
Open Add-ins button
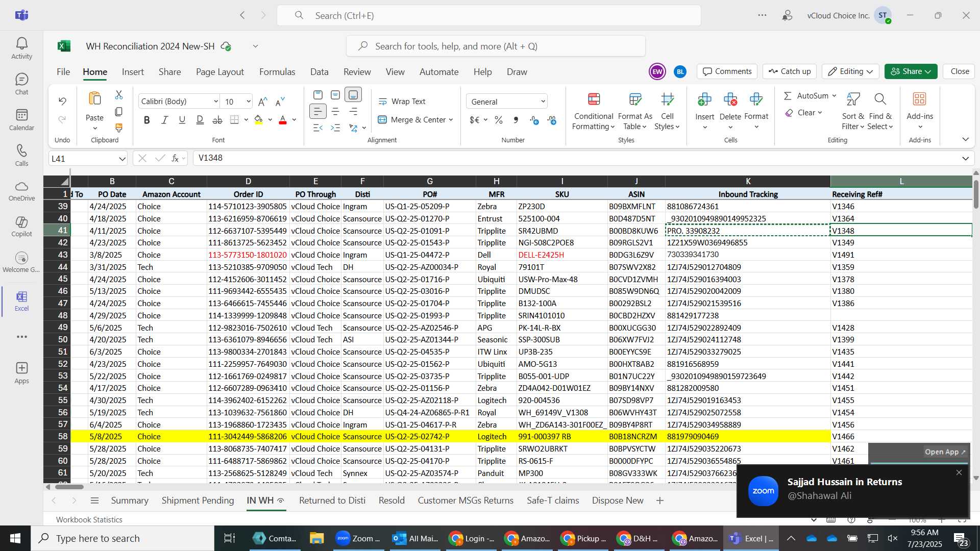coord(920,111)
